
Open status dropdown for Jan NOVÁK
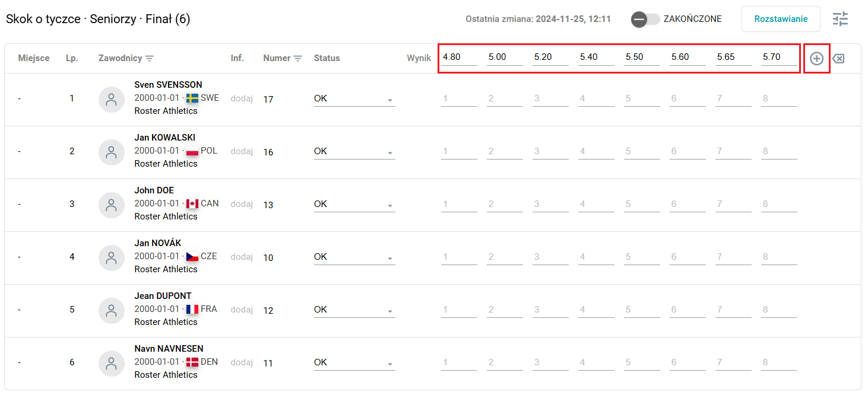[x=354, y=257]
